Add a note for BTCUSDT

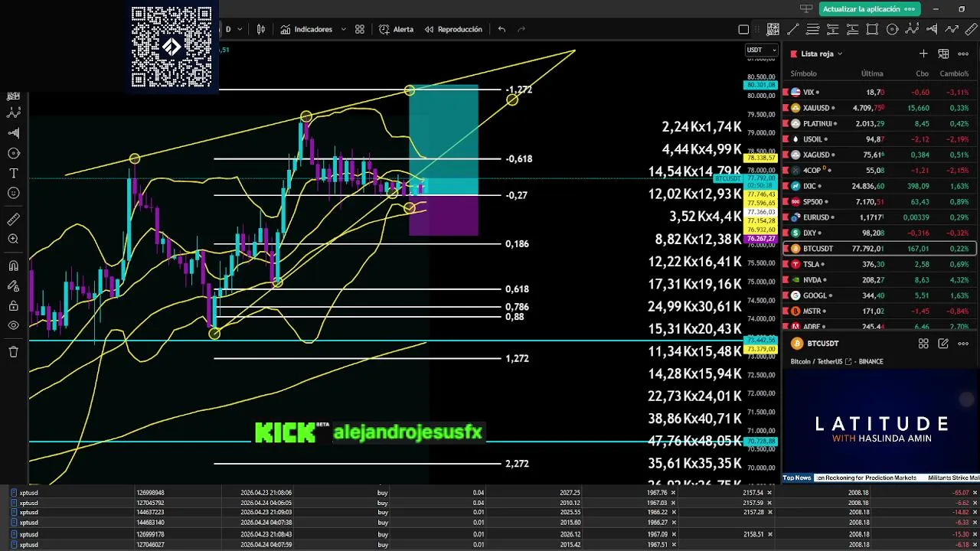pyautogui.click(x=943, y=344)
